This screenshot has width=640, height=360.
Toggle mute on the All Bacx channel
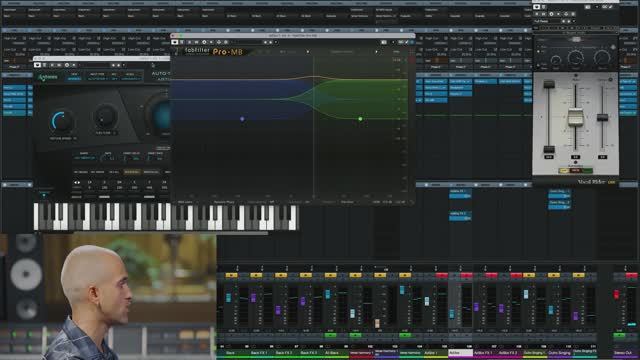tap(330, 276)
